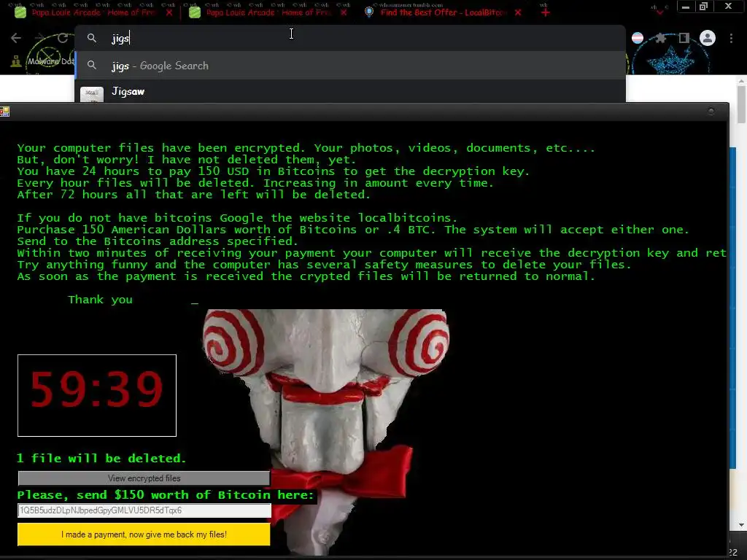Image resolution: width=747 pixels, height=560 pixels.
Task: Select the jigs - Google Search suggestion
Action: [x=350, y=66]
